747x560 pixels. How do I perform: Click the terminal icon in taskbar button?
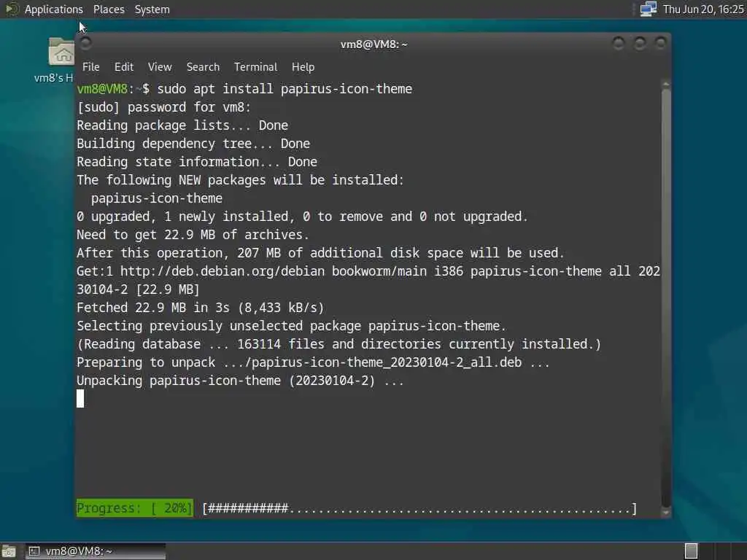[x=34, y=551]
